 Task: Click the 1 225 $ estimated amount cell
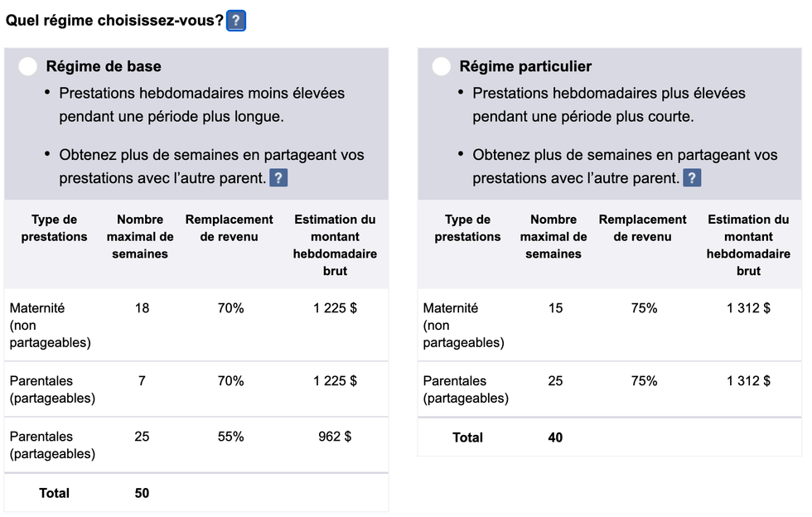[x=336, y=307]
